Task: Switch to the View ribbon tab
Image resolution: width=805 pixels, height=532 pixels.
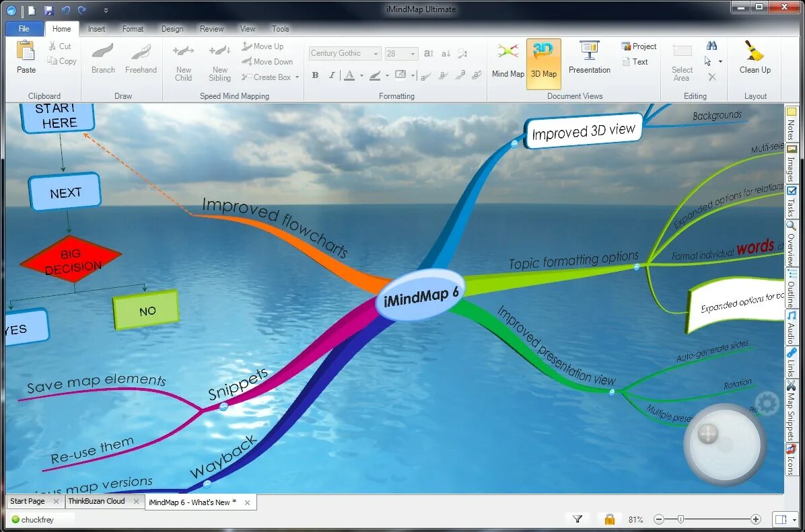Action: point(248,29)
